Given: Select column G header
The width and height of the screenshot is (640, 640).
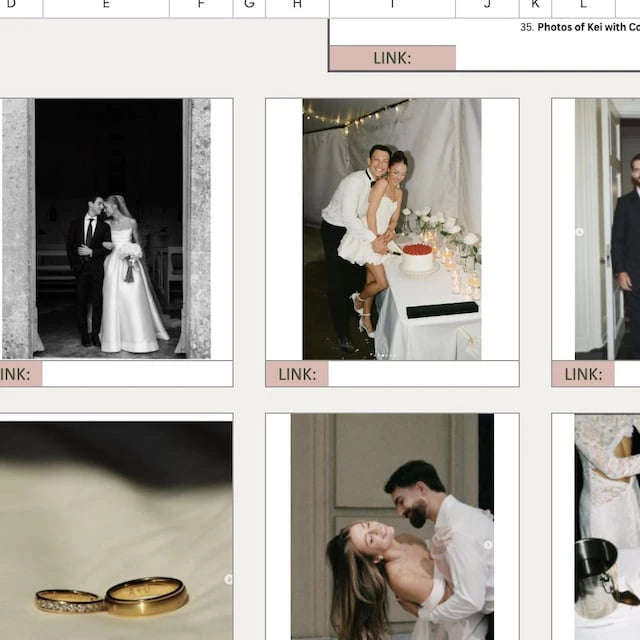Looking at the screenshot, I should coord(249,6).
